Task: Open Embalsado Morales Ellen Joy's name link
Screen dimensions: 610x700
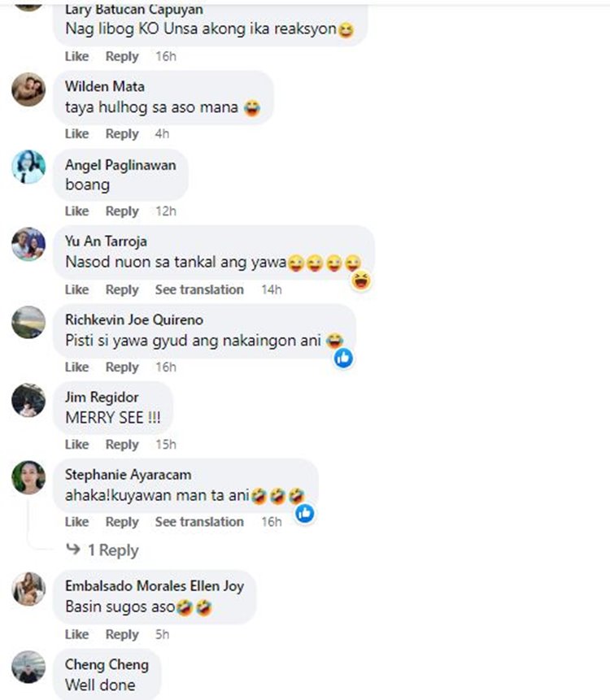Action: point(155,585)
